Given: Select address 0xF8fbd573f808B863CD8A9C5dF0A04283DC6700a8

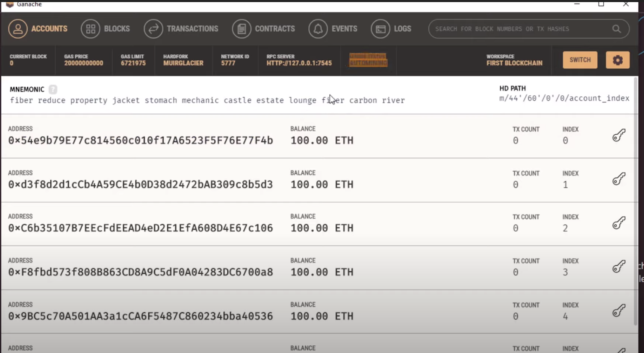Looking at the screenshot, I should point(140,272).
